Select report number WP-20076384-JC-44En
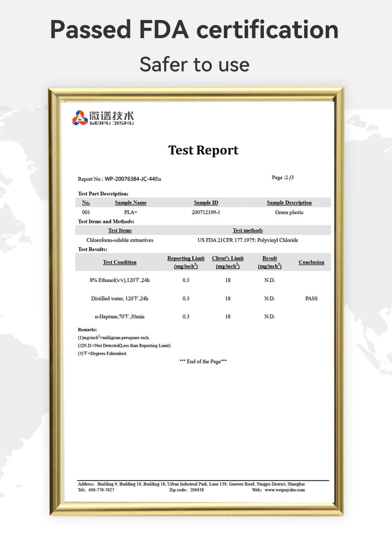The width and height of the screenshot is (392, 533). (x=132, y=179)
